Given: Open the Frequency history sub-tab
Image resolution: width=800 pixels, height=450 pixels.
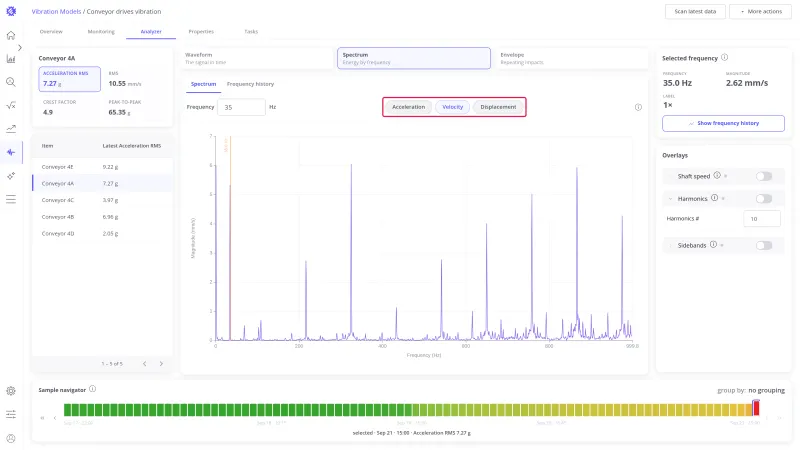Looking at the screenshot, I should 250,84.
